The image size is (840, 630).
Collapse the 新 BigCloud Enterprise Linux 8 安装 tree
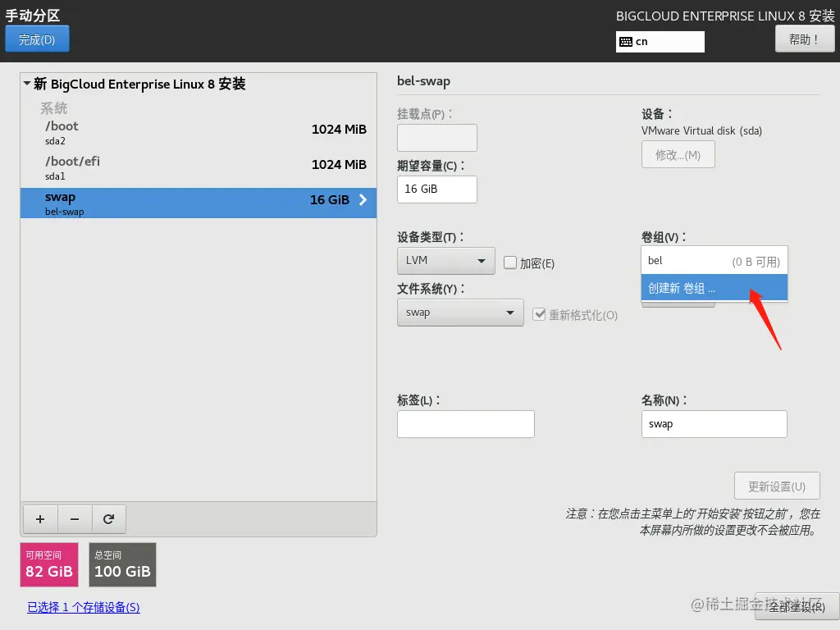point(27,84)
